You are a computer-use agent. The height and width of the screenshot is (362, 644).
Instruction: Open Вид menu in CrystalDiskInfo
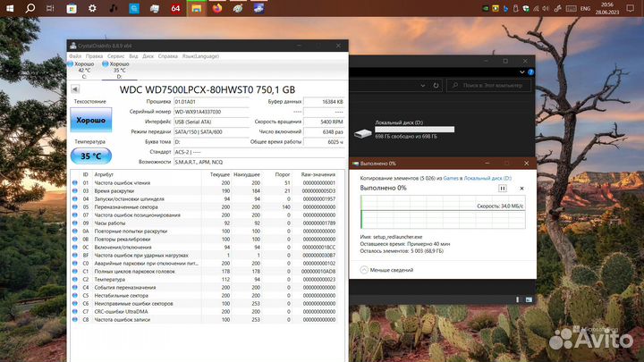pyautogui.click(x=133, y=56)
